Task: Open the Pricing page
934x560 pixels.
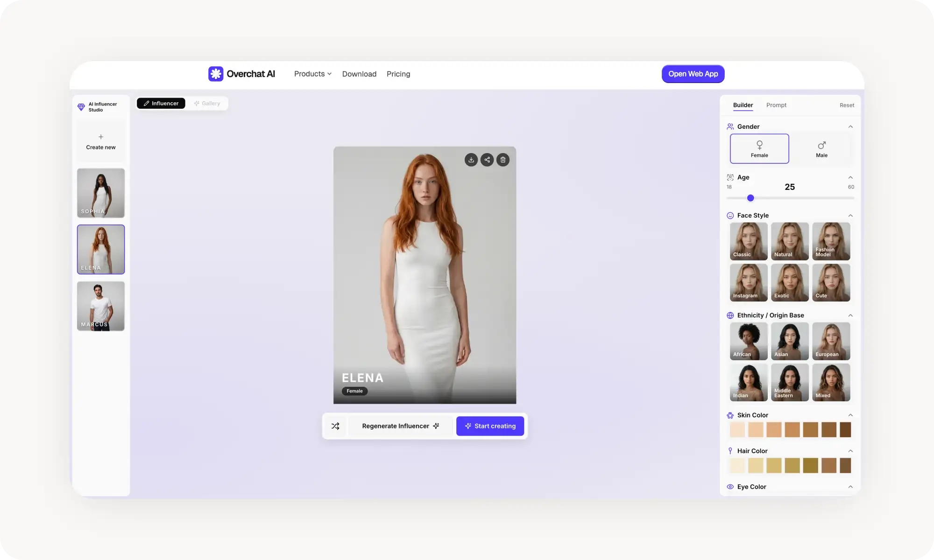Action: click(398, 74)
